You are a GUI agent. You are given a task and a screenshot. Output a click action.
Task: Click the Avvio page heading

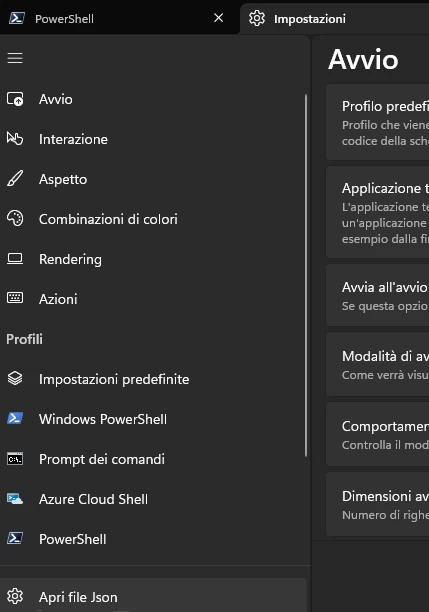coord(363,60)
